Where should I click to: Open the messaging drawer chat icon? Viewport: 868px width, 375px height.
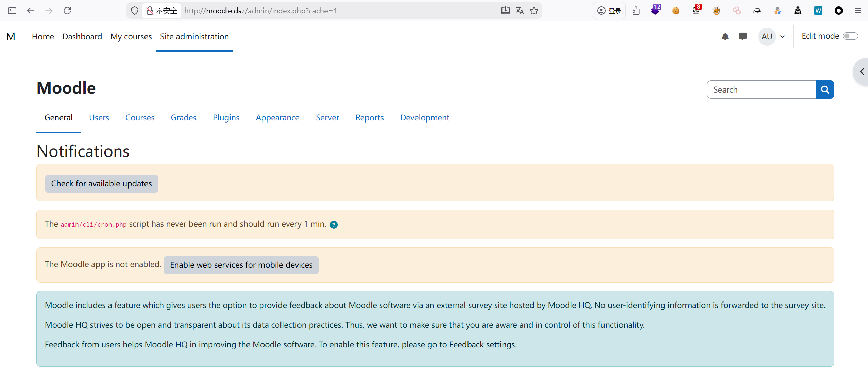tap(743, 36)
